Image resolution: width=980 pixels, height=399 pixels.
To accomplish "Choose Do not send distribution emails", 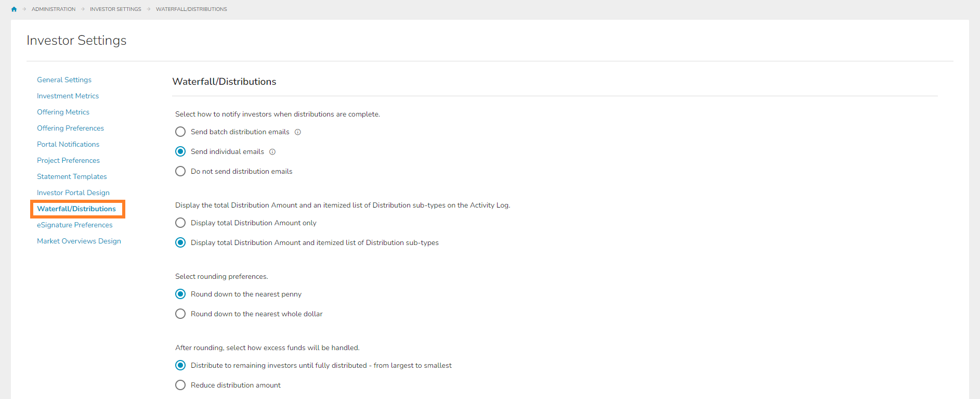I will [180, 172].
